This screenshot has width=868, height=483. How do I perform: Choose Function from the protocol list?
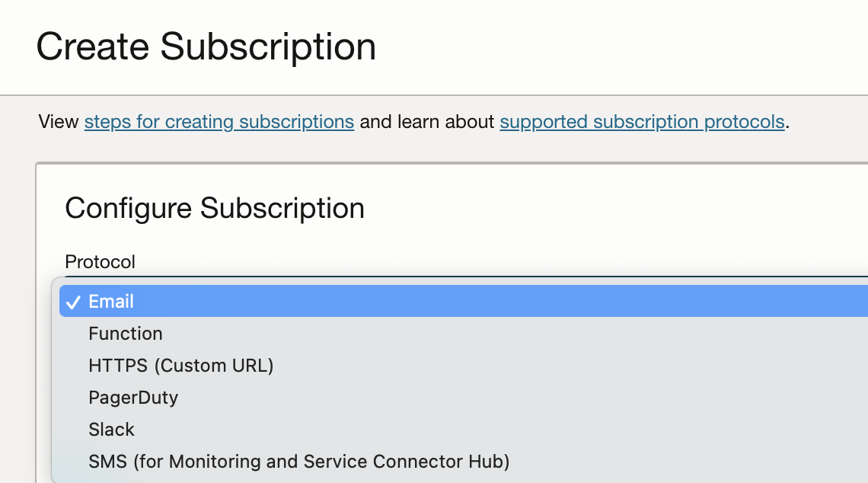tap(126, 333)
